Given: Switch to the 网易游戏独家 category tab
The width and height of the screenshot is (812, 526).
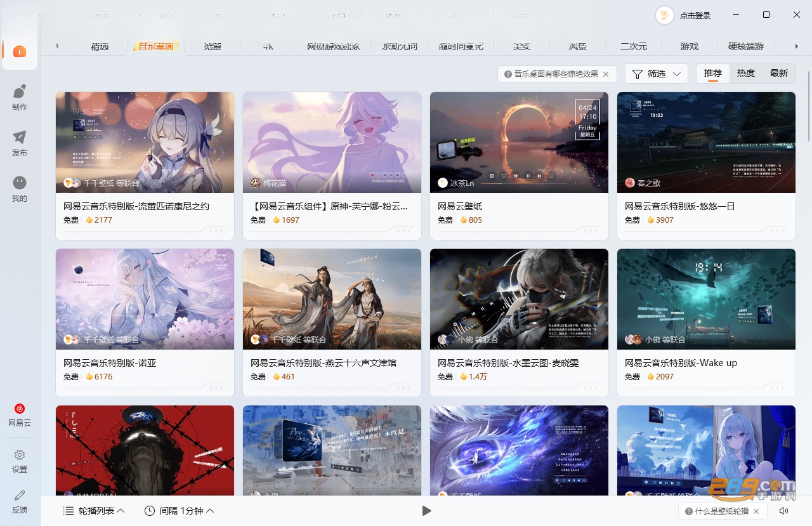Looking at the screenshot, I should [334, 46].
